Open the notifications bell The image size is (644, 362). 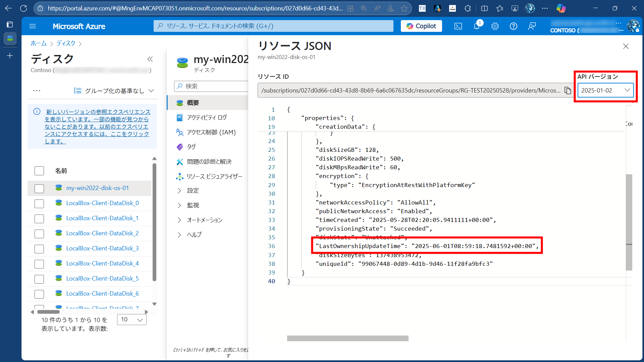(477, 26)
